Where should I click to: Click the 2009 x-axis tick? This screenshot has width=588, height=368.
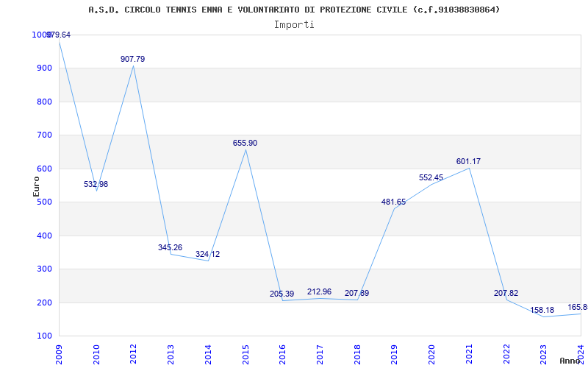[x=59, y=354]
